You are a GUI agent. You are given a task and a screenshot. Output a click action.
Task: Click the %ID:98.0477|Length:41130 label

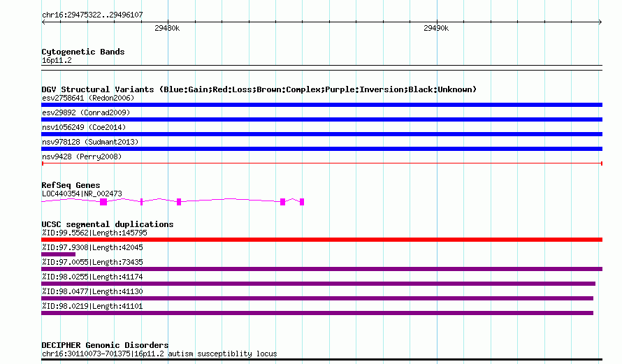click(92, 291)
